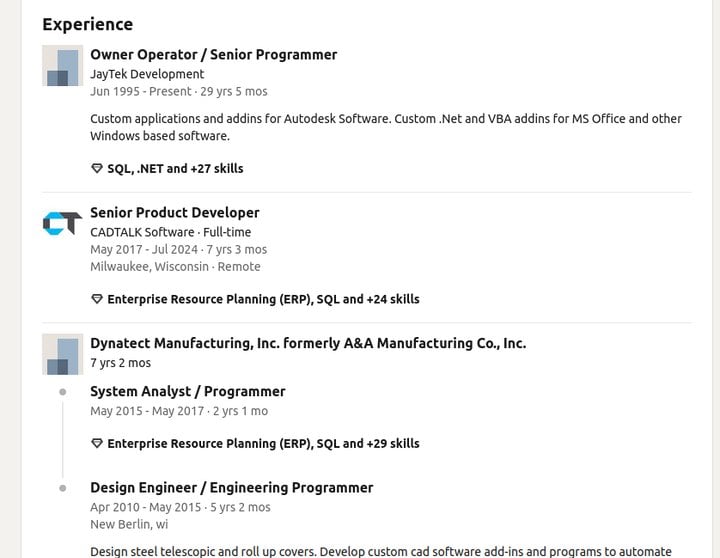Select Design Engineer timeline bullet dot

(x=63, y=488)
